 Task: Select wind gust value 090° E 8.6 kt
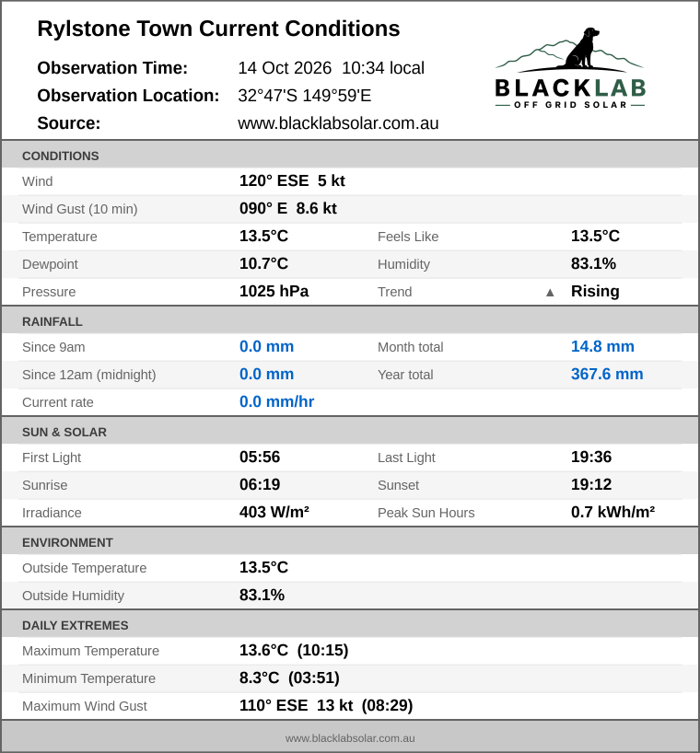(288, 208)
